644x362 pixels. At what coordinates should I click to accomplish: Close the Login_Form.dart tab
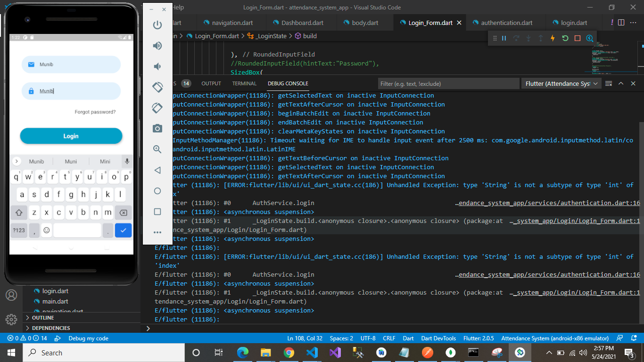[459, 23]
